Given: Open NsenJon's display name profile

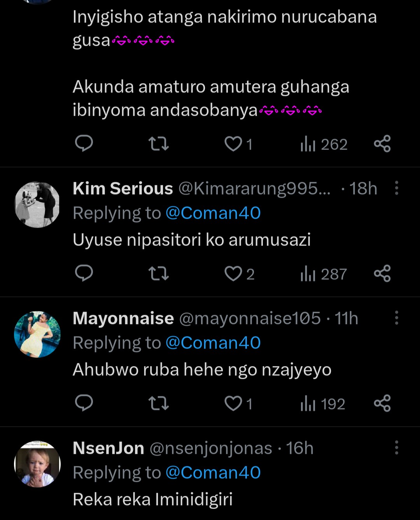Looking at the screenshot, I should [108, 448].
